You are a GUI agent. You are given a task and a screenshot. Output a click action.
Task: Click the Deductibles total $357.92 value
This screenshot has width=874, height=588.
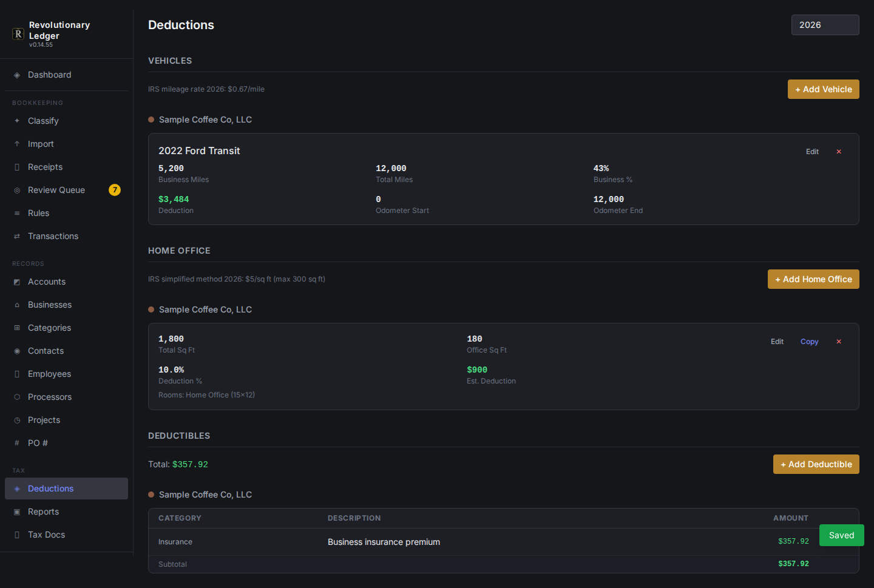190,464
